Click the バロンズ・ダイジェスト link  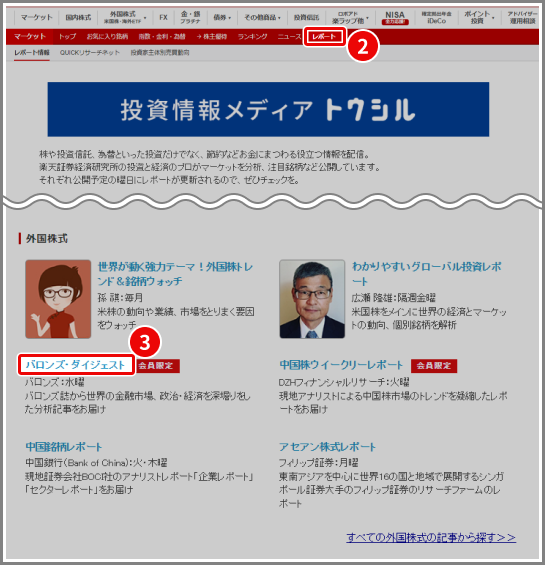pyautogui.click(x=76, y=365)
